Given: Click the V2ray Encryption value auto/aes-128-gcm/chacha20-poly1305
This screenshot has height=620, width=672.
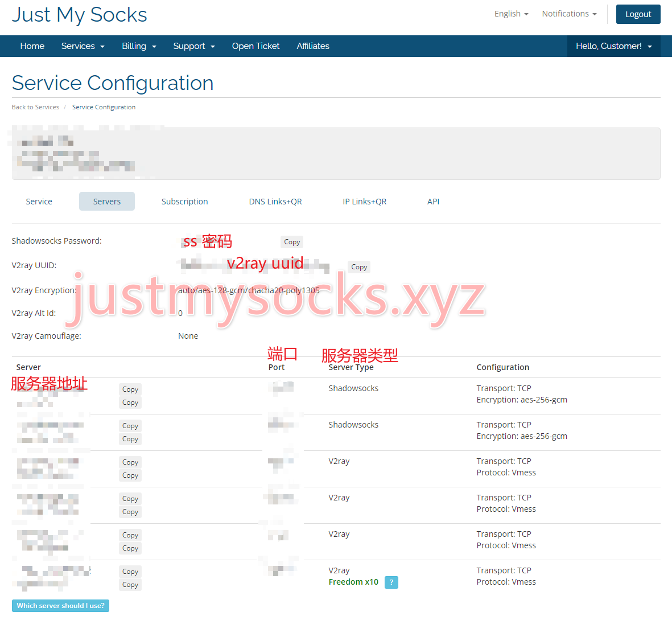Looking at the screenshot, I should [x=249, y=290].
